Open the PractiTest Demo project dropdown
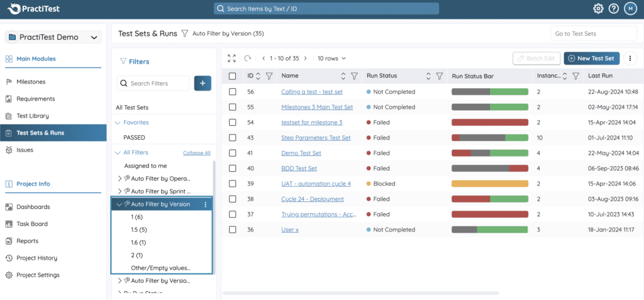644x300 pixels. (53, 37)
